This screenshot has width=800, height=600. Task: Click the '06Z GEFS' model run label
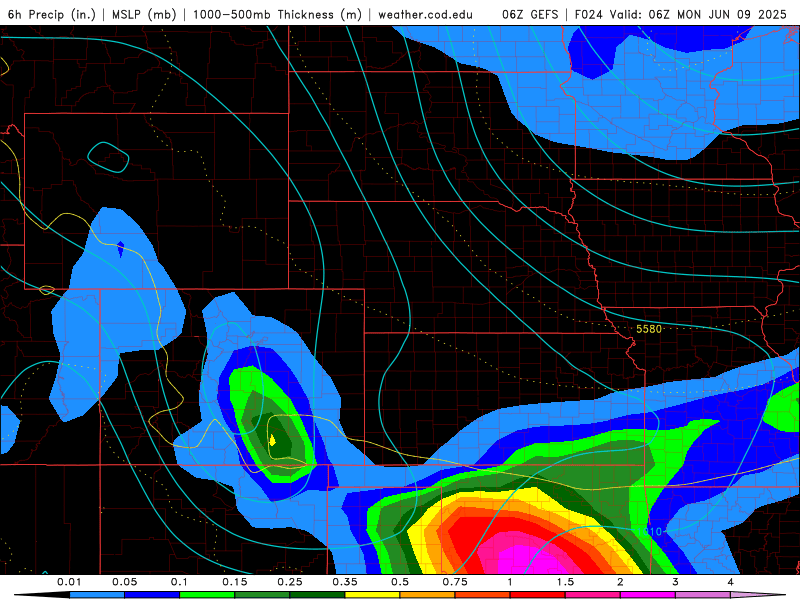530,14
